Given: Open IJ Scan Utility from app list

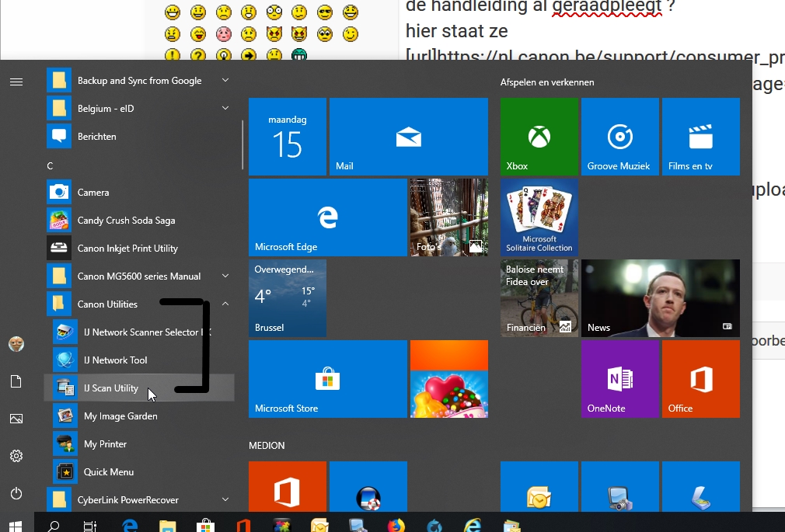Looking at the screenshot, I should [110, 388].
